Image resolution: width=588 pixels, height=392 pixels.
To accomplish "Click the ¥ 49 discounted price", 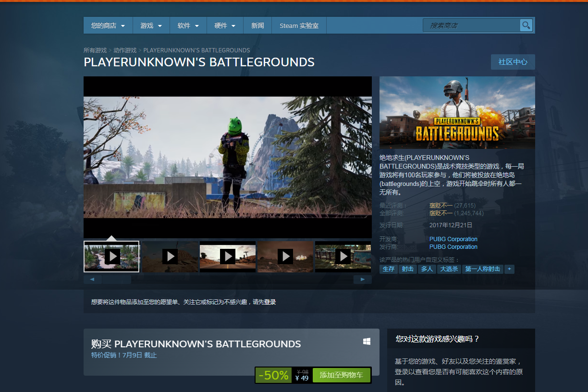I will 302,378.
